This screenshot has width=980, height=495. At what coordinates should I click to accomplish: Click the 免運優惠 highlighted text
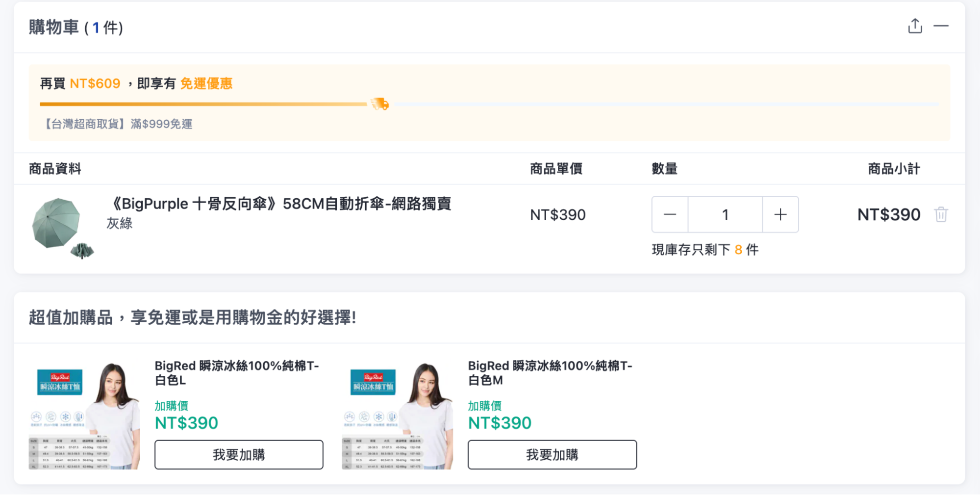[206, 83]
